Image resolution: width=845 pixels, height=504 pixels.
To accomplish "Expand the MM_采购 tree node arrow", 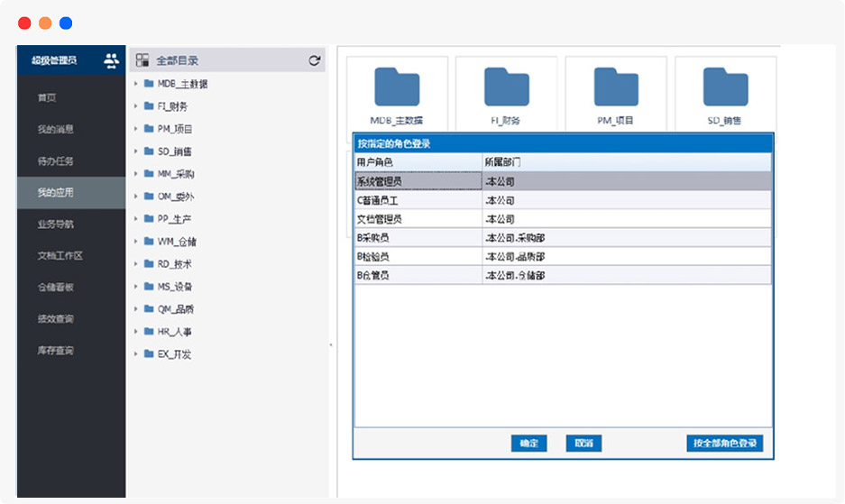I will (135, 174).
